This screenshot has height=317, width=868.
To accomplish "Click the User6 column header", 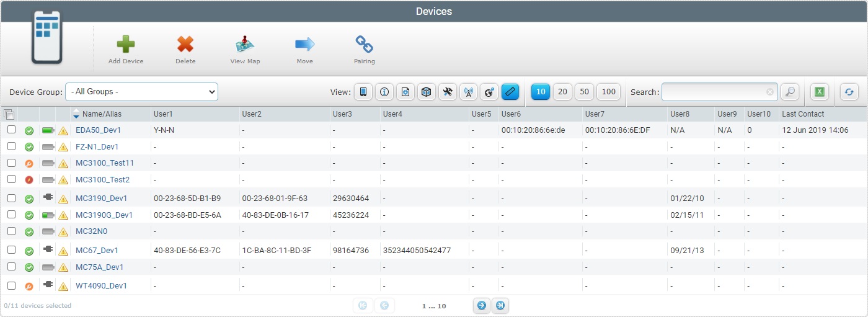I will (511, 114).
